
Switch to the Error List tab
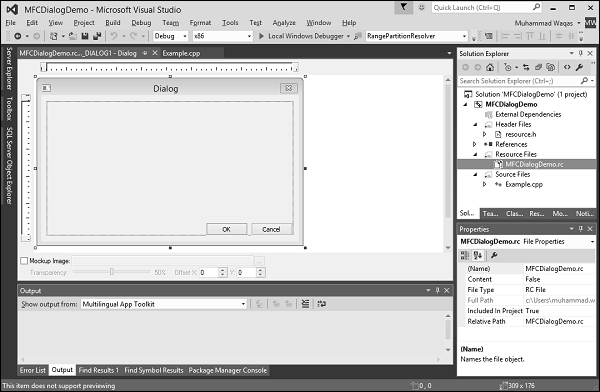click(33, 370)
